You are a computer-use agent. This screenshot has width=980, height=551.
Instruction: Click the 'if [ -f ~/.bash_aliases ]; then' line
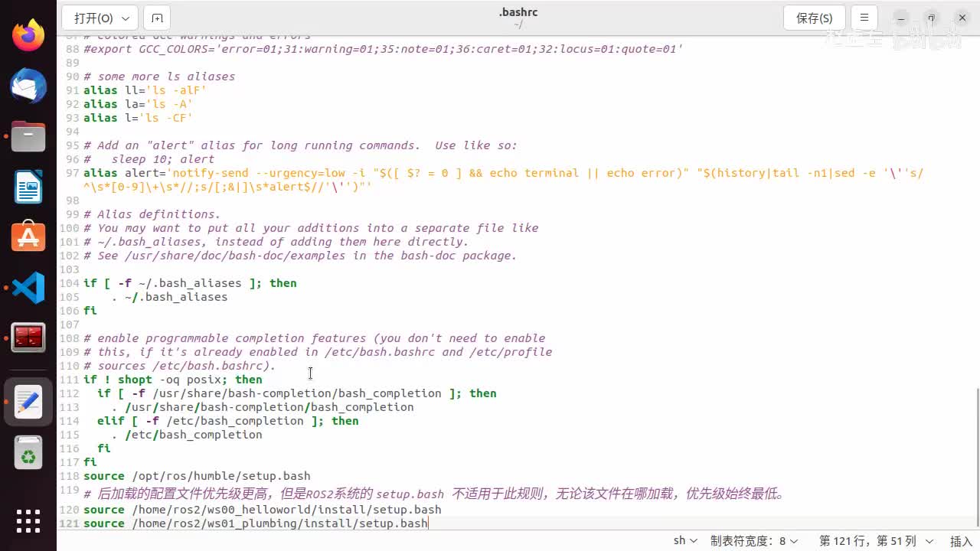pos(190,283)
